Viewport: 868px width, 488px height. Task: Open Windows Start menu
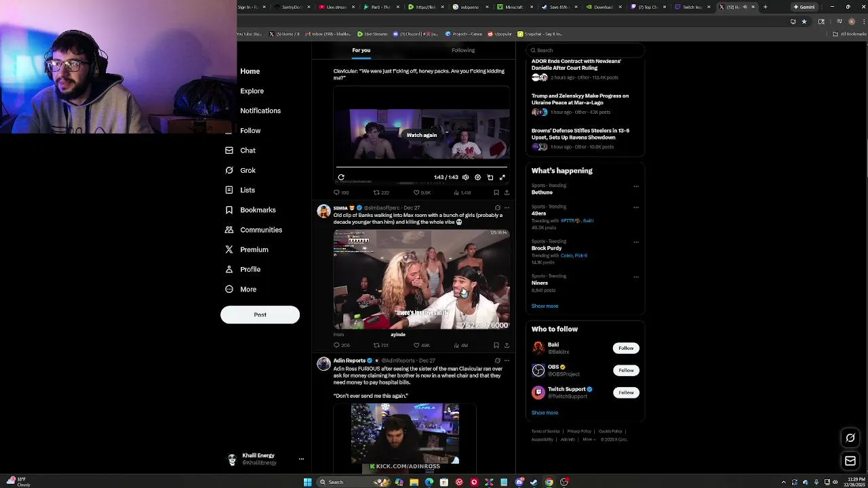[307, 483]
